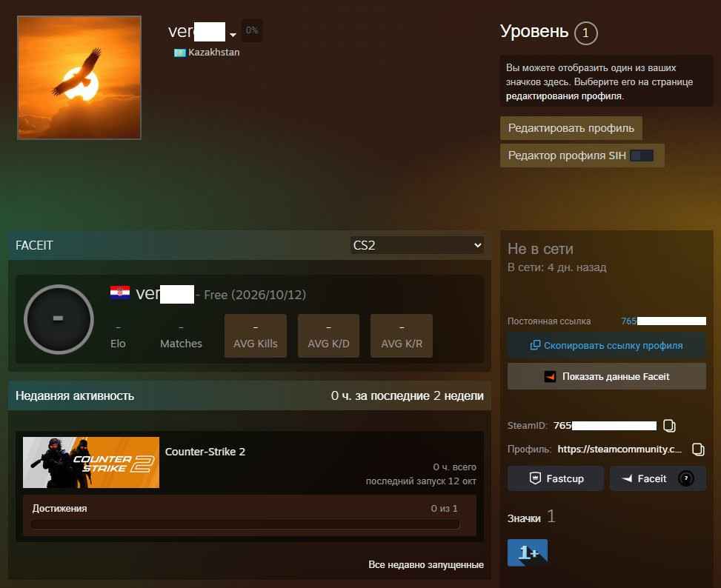
Task: Click the 'Уровень' level label
Action: [534, 31]
